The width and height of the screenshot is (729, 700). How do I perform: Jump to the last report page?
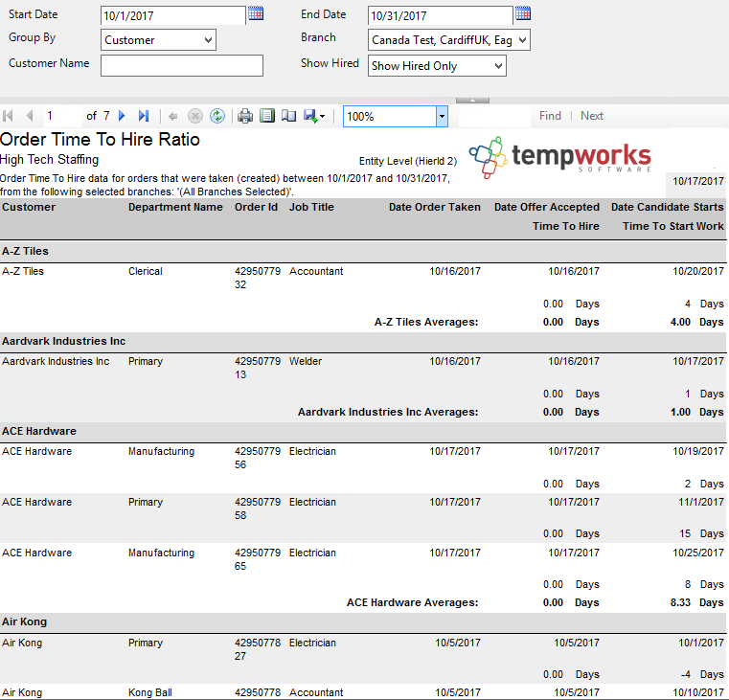click(x=144, y=116)
